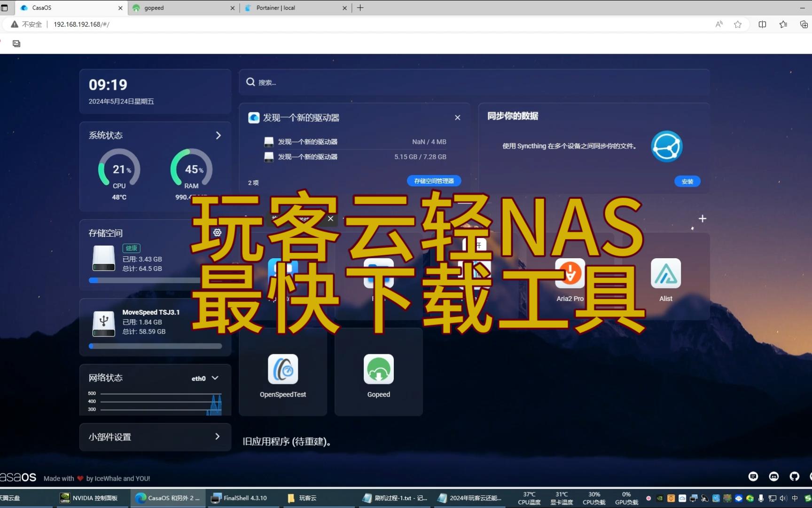Select the NaN / 4 MB drive row

[x=355, y=142]
